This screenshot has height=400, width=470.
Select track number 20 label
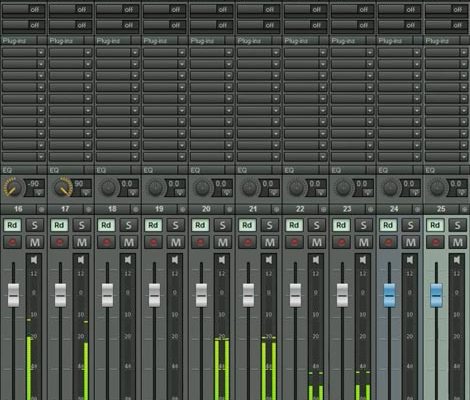tap(206, 209)
